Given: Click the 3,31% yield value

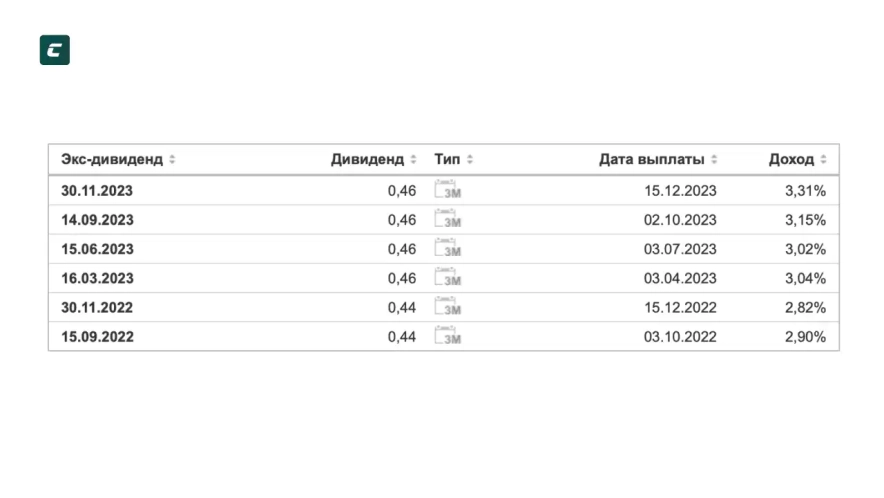Looking at the screenshot, I should coord(805,191).
